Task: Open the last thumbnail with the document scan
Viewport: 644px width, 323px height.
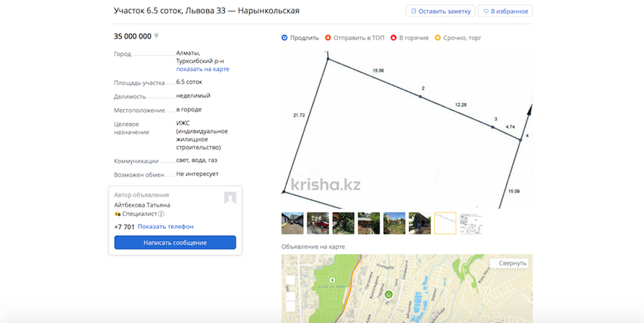Action: [470, 223]
